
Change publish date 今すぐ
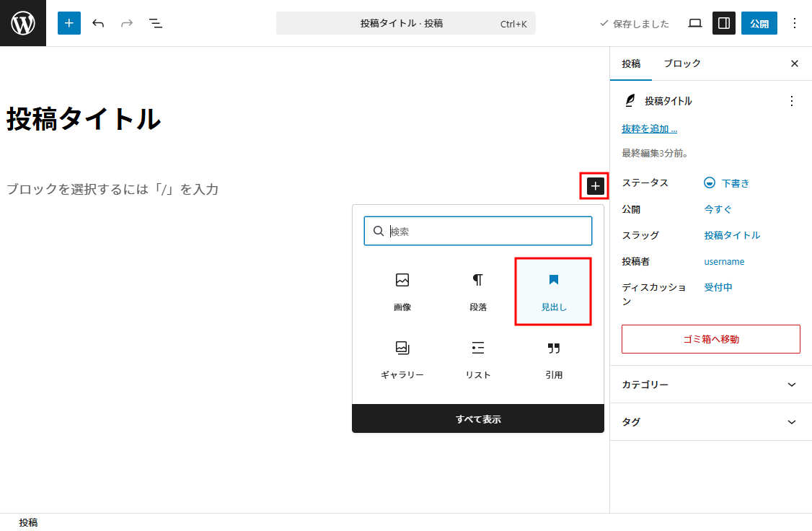pyautogui.click(x=718, y=209)
